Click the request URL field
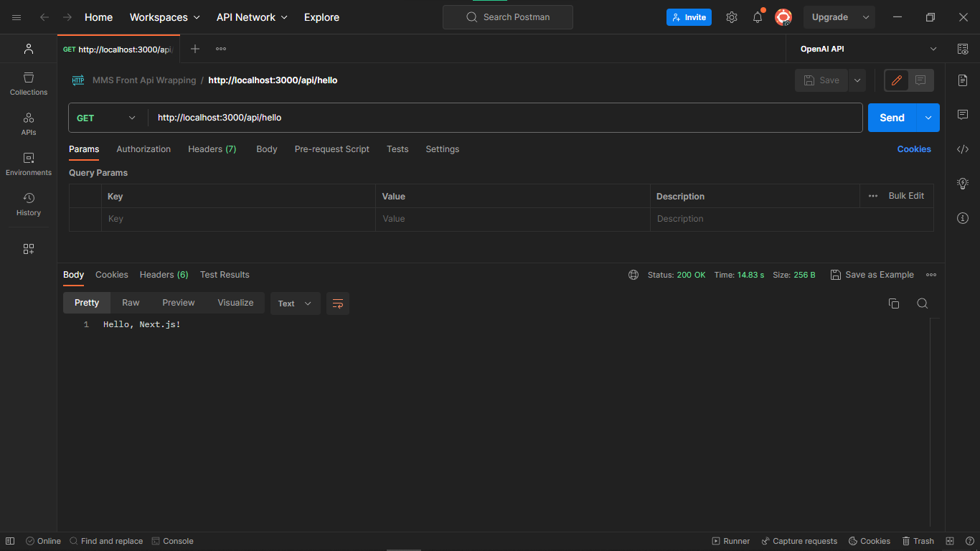Screen dimensions: 980x551 tap(505, 118)
